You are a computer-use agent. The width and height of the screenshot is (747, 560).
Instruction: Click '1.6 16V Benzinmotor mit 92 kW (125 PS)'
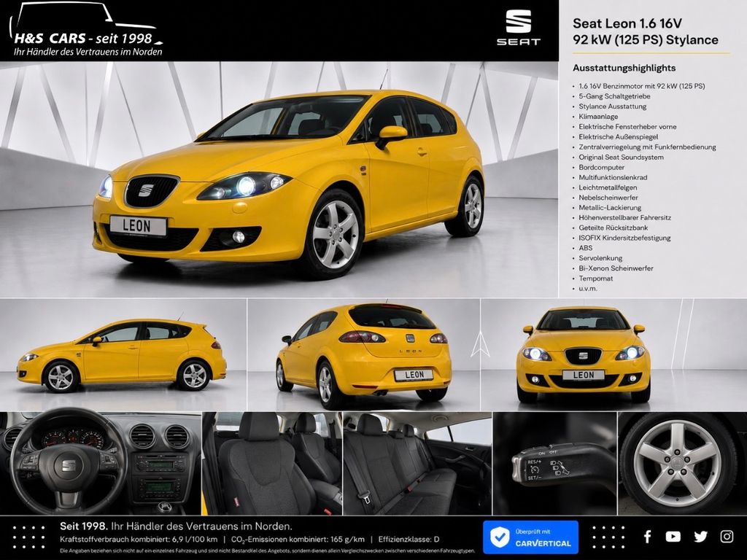(x=642, y=86)
